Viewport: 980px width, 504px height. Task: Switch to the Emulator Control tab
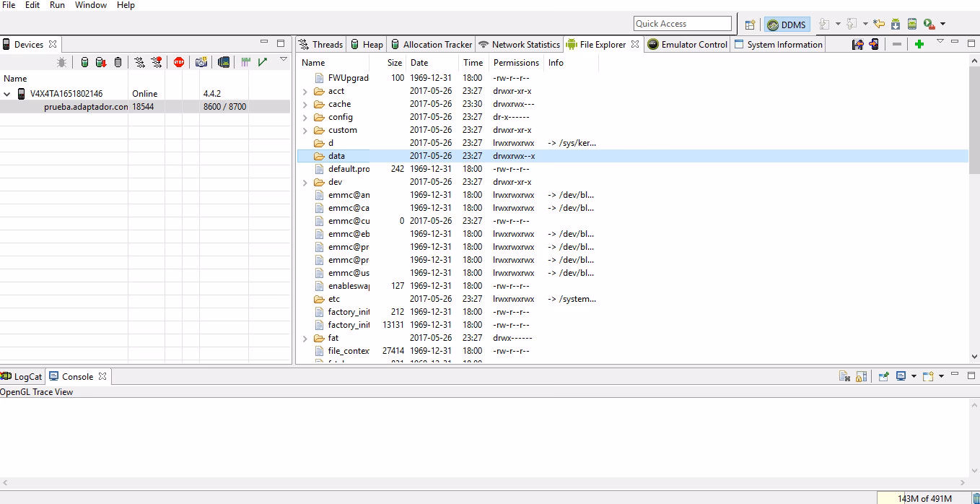[x=687, y=44]
